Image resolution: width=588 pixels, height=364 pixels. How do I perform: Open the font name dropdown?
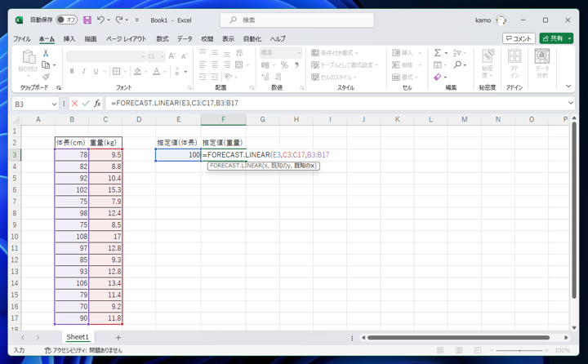click(x=142, y=56)
